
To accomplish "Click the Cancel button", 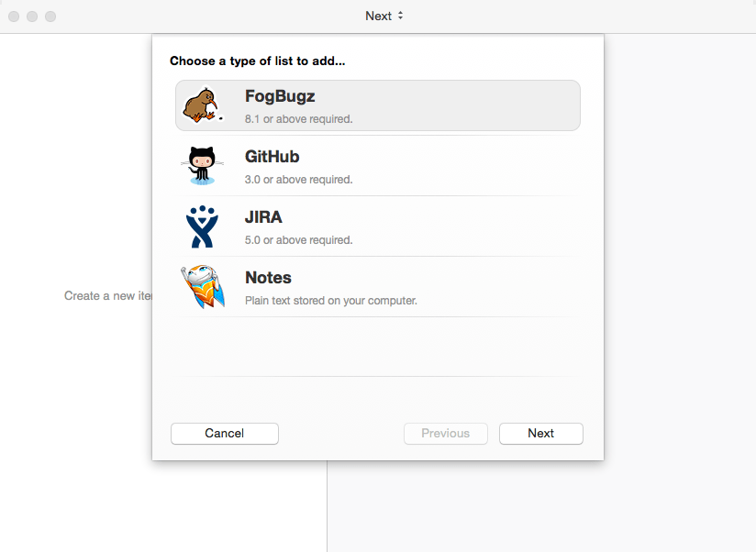I will pos(225,434).
